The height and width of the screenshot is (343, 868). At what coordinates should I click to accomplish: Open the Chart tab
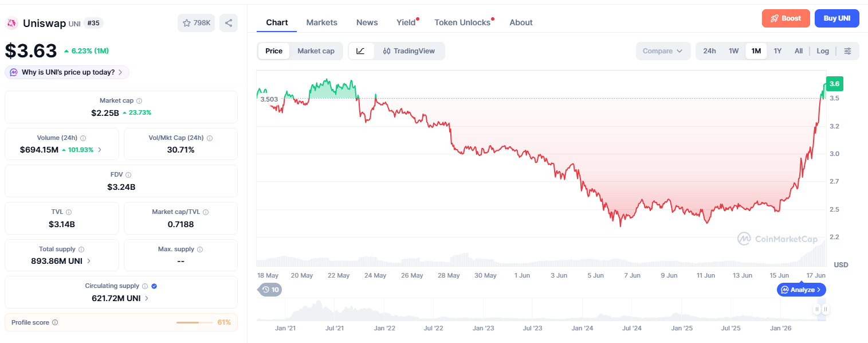[x=277, y=22]
